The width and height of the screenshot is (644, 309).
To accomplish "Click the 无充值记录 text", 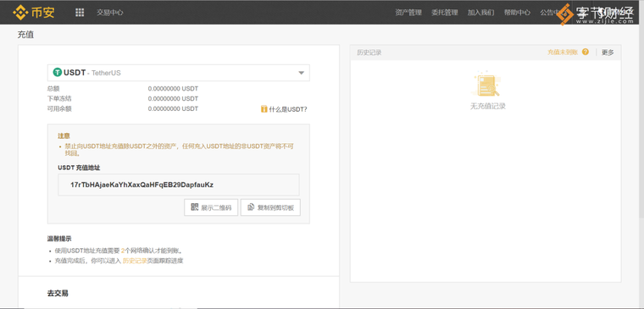I will coord(487,107).
